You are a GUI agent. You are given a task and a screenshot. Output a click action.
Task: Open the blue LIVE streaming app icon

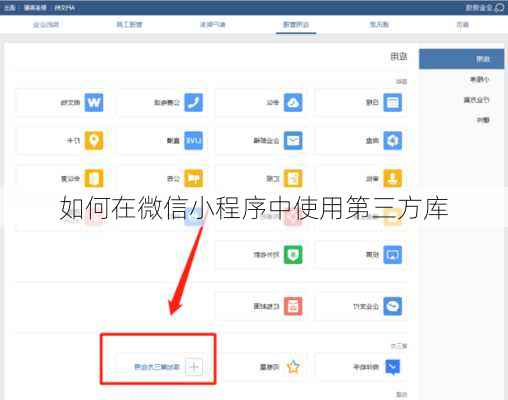tap(193, 140)
